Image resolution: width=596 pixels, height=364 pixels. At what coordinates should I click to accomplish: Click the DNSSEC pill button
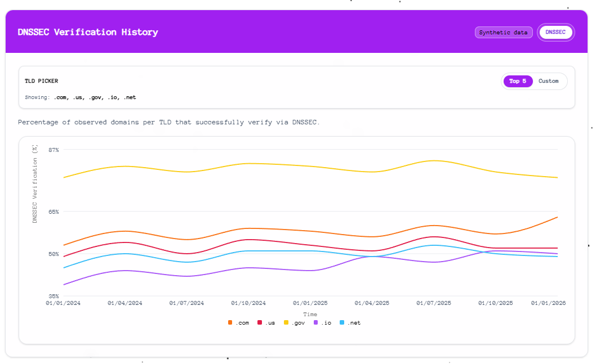[x=555, y=32]
